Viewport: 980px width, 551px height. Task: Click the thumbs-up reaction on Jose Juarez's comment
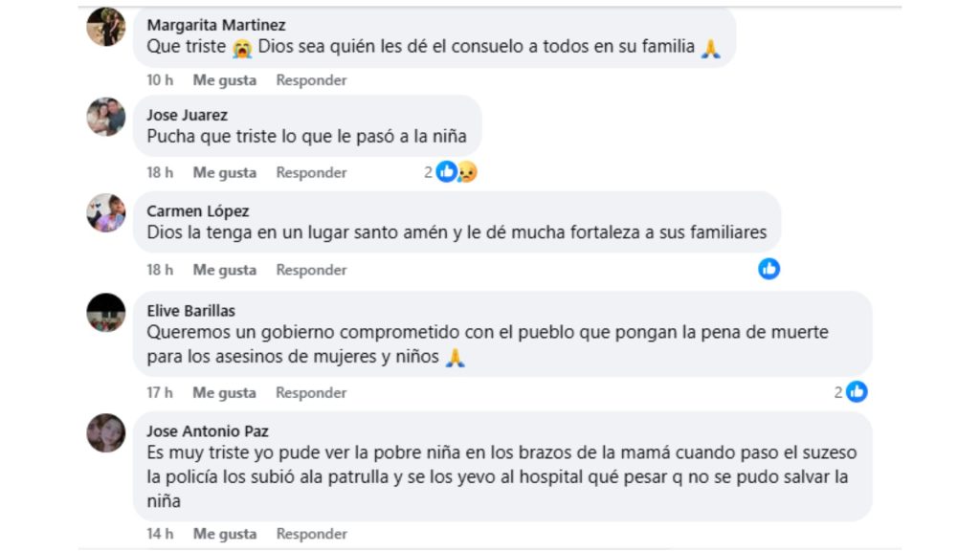tap(445, 171)
